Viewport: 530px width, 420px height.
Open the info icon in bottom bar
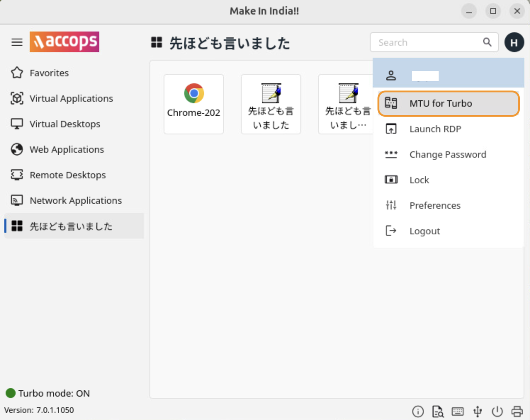pyautogui.click(x=418, y=411)
